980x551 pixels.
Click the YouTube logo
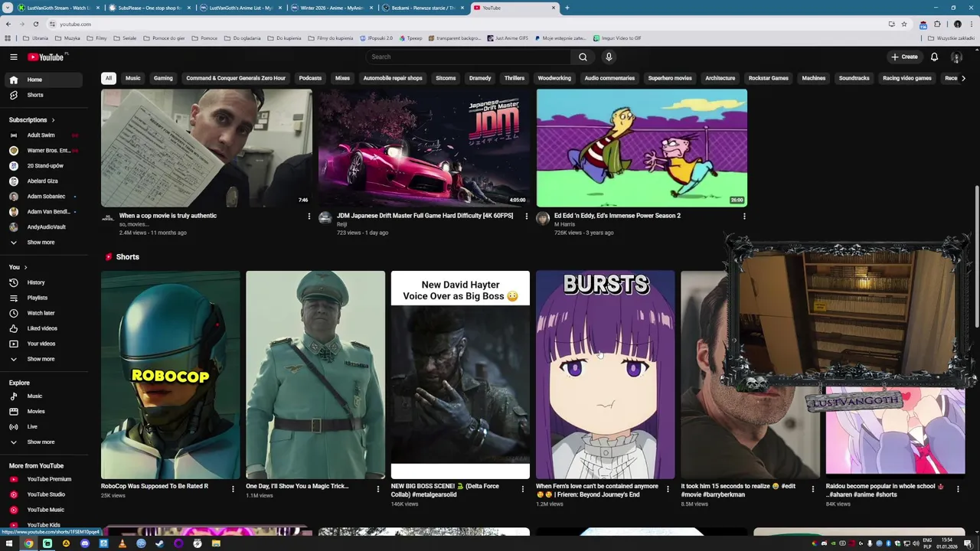point(46,57)
